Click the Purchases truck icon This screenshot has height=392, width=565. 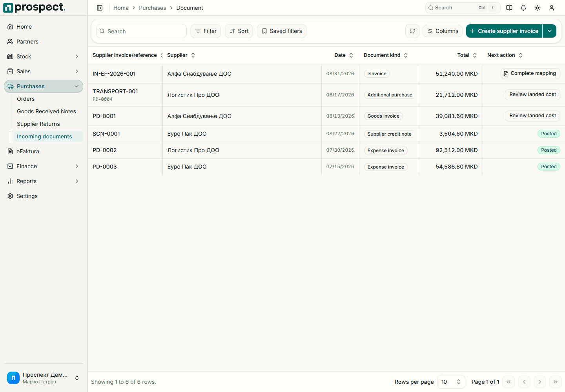click(11, 86)
